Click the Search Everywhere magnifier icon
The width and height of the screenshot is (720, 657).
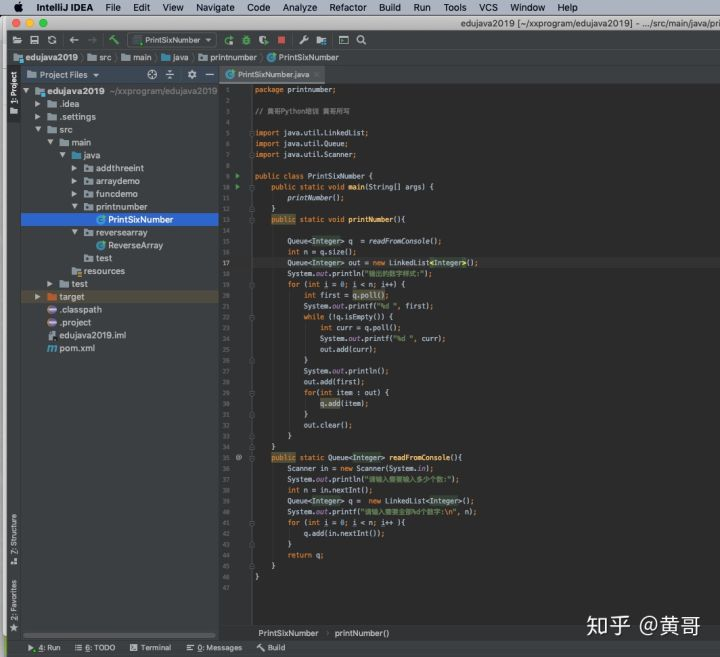361,40
